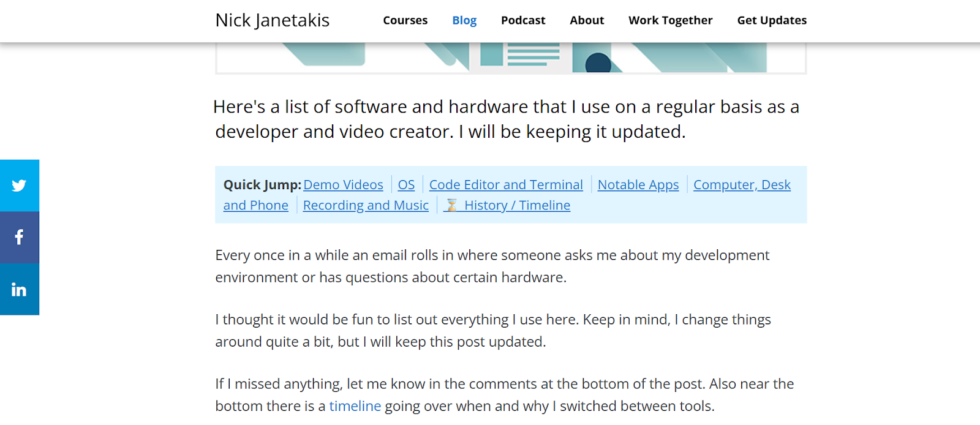Click the 'Quick Jump:' label
Viewport: 980px width, 425px height.
[262, 185]
